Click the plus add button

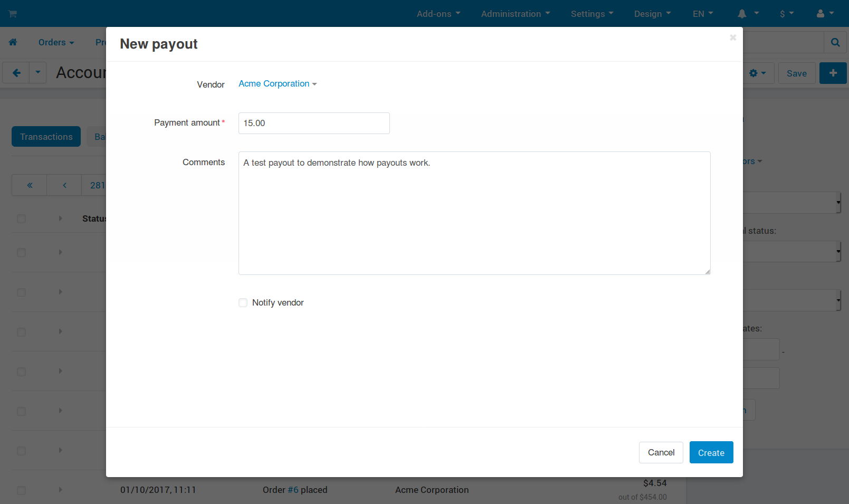(833, 73)
